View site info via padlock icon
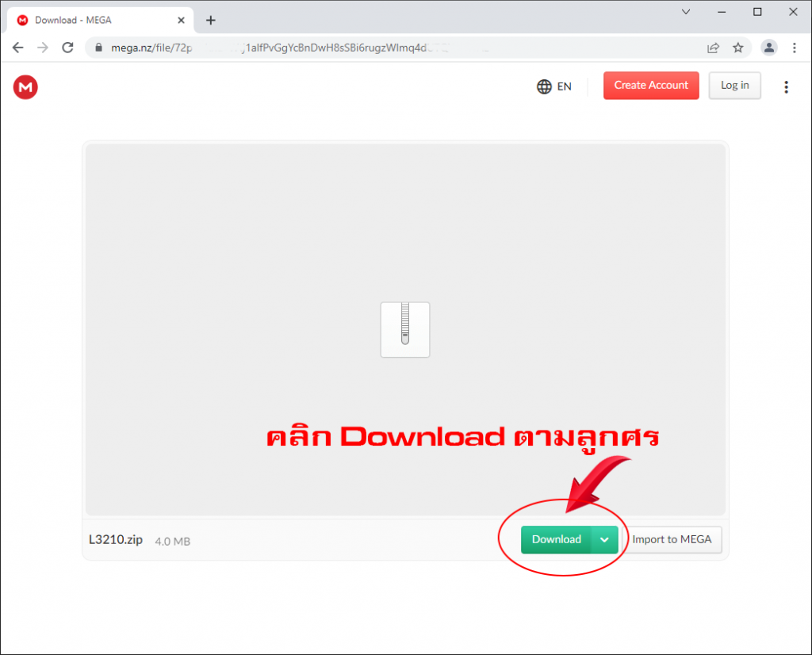Image resolution: width=812 pixels, height=655 pixels. 99,48
